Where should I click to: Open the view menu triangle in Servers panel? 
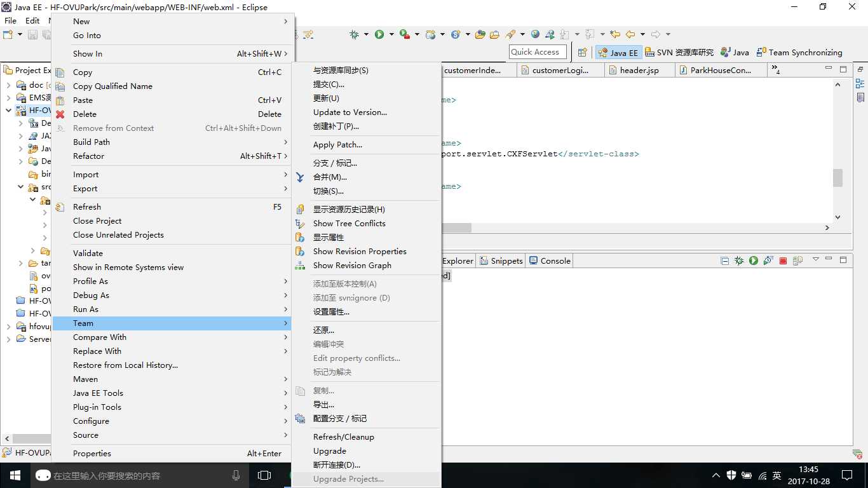click(x=816, y=261)
